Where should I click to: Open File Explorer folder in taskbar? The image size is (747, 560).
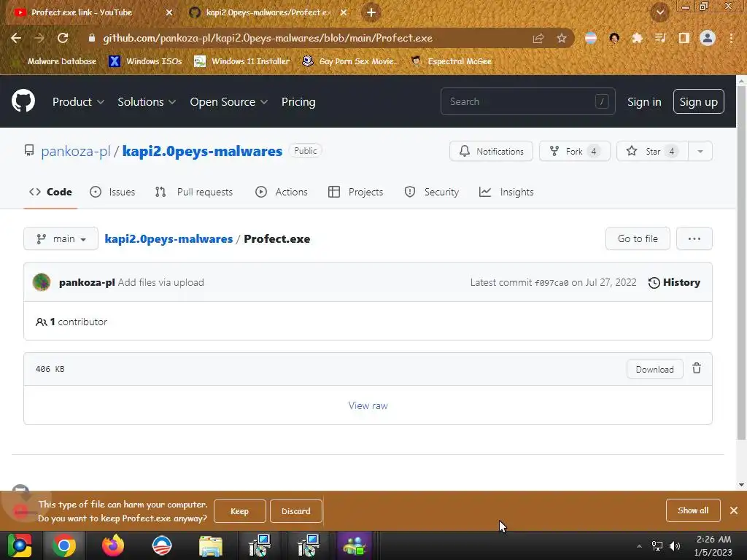(211, 545)
